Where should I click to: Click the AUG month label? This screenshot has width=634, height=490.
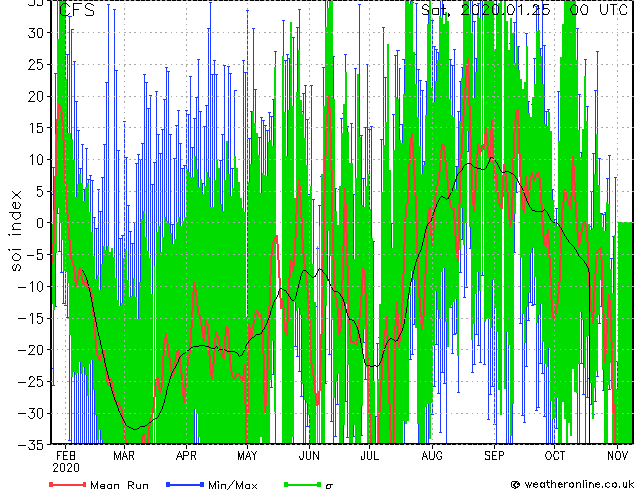coord(432,456)
